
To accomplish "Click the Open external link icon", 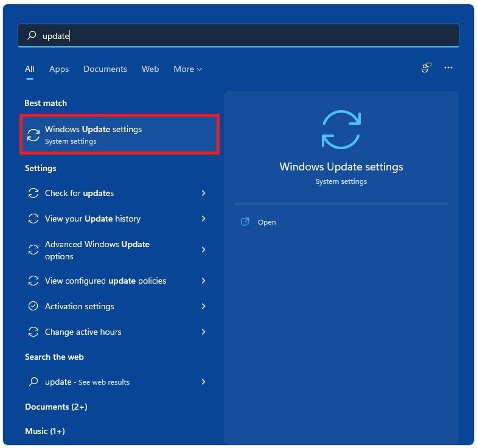I will [245, 222].
